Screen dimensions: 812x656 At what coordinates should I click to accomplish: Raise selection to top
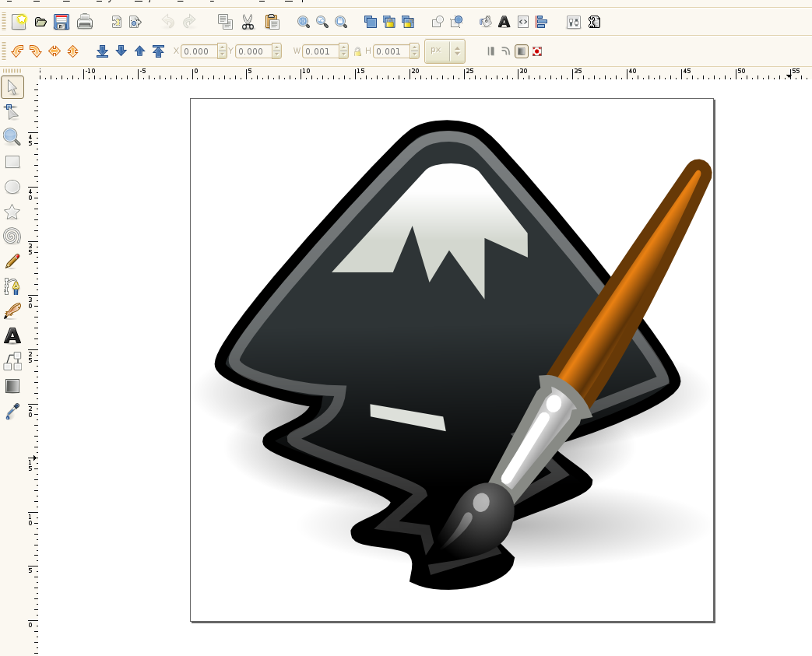[158, 51]
